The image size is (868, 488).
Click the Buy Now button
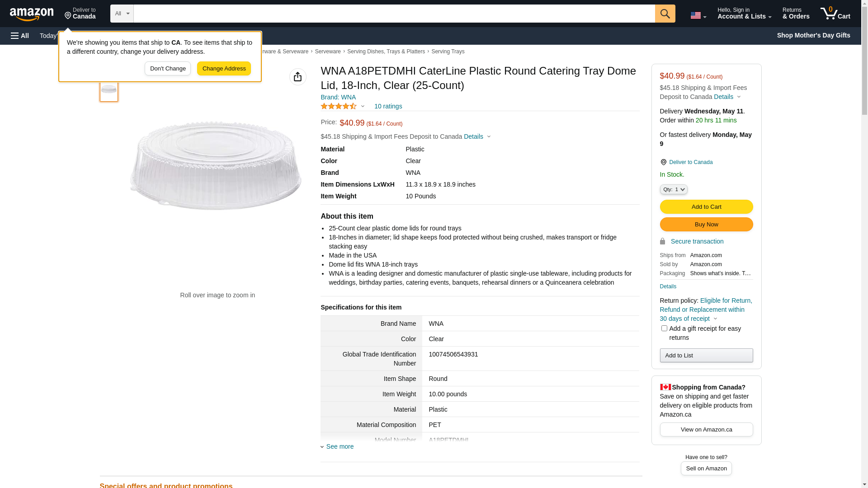(706, 225)
